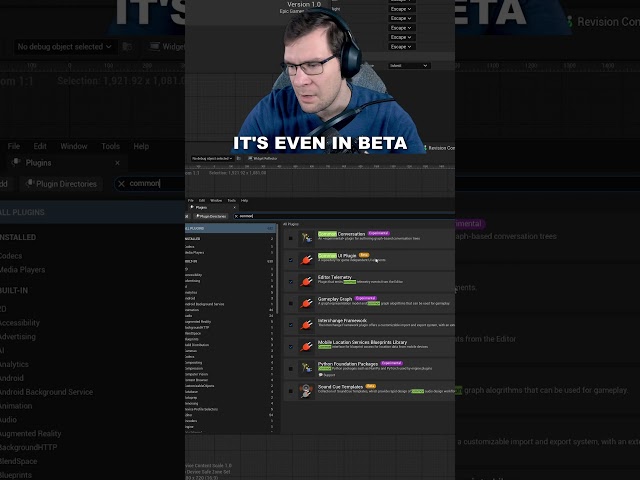Select the Database category

[x=229, y=391]
